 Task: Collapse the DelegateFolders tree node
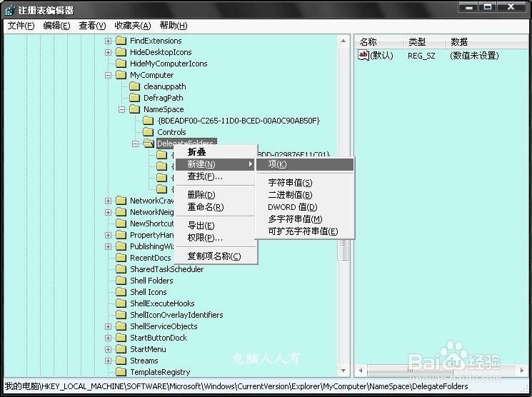[x=135, y=144]
